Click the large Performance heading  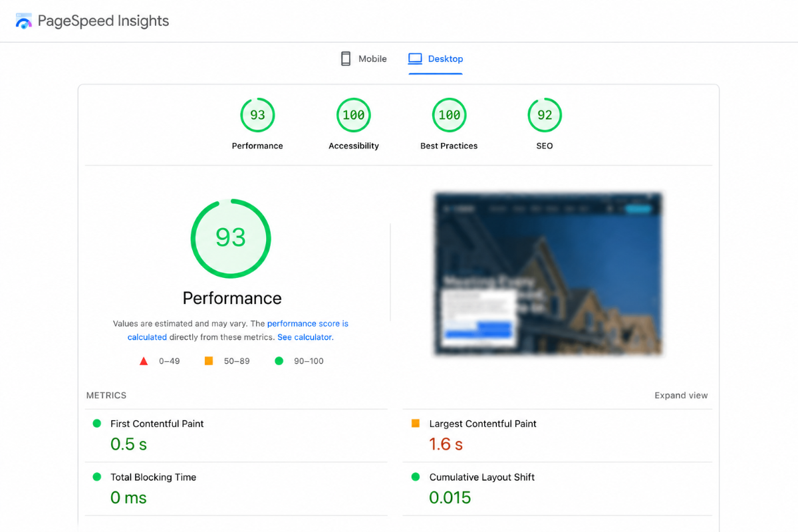click(x=232, y=298)
